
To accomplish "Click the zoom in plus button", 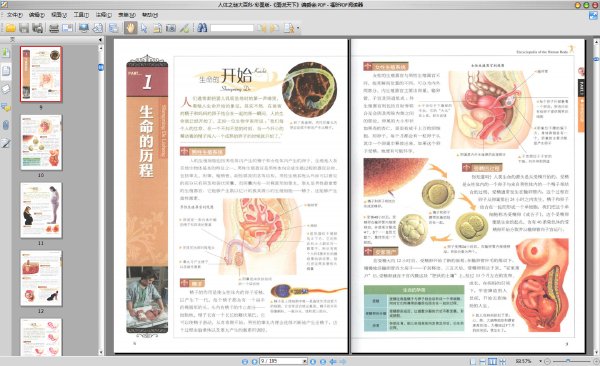I will (596, 361).
